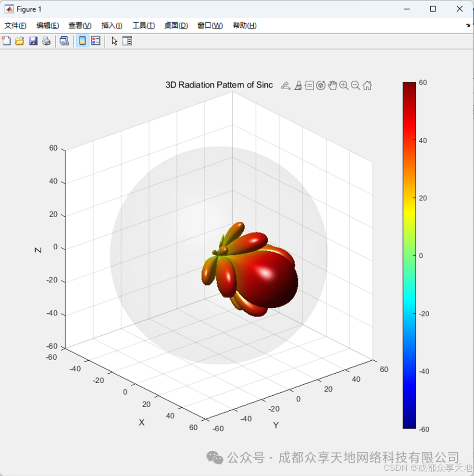Create a new figure from toolbar
The width and height of the screenshot is (474, 476).
6,41
